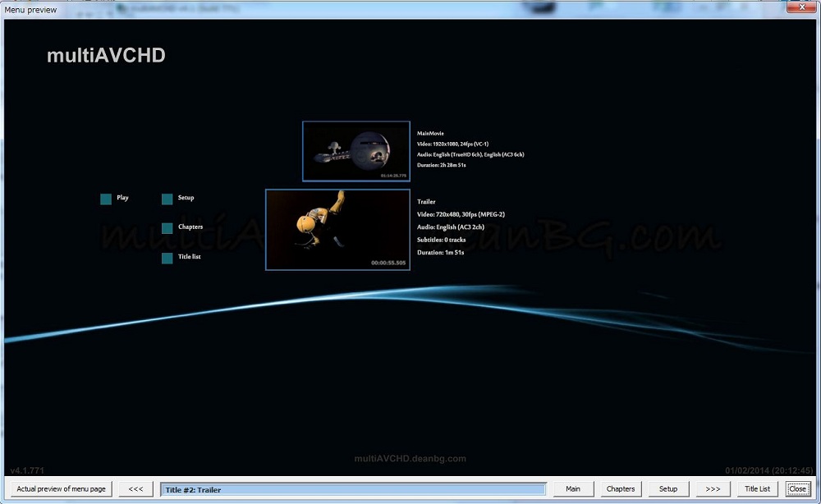Click the multiAVCHD.deanbg.com text at bottom
The height and width of the screenshot is (504, 821).
click(x=410, y=459)
